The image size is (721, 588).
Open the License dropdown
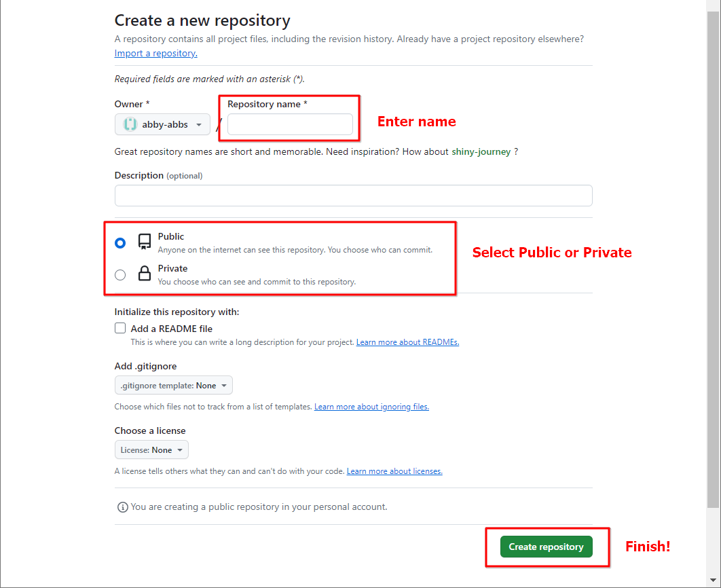(151, 449)
